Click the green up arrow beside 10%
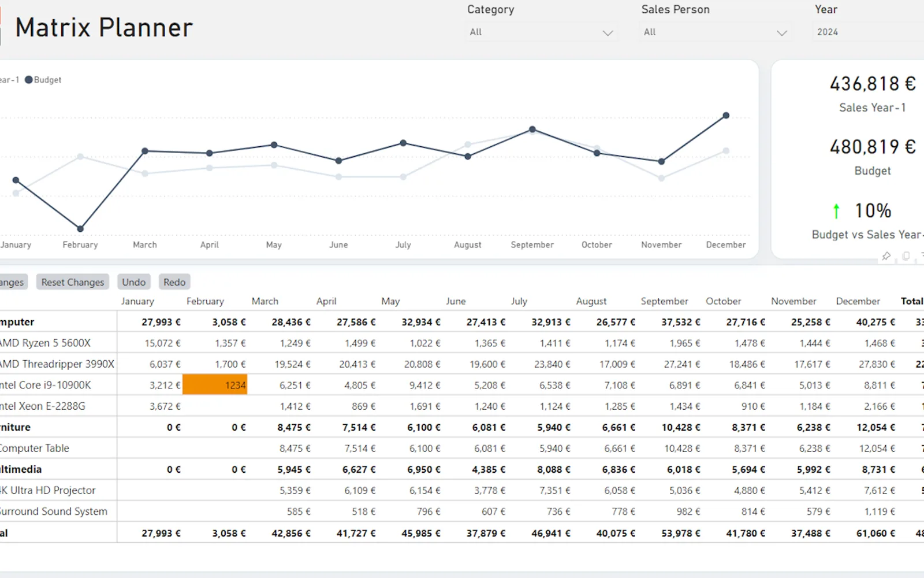 (x=836, y=211)
